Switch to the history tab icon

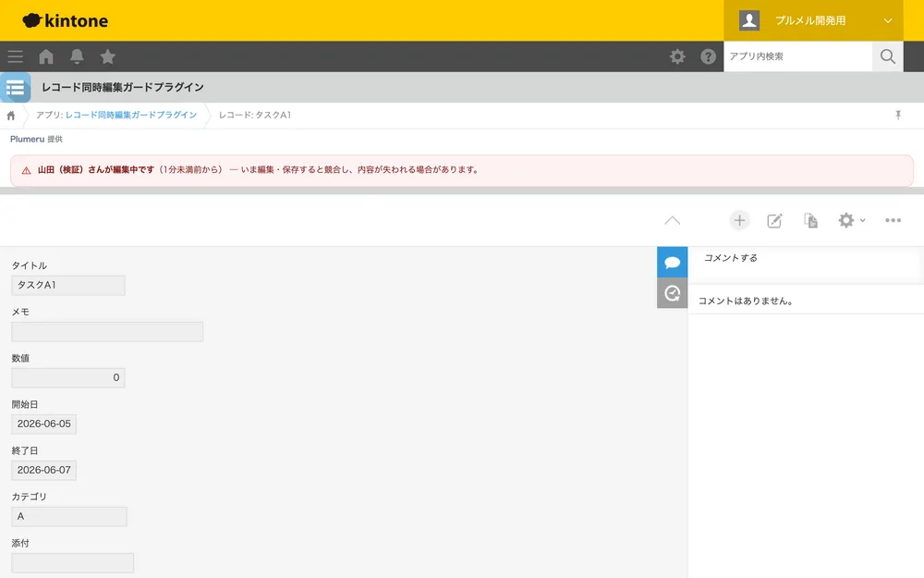point(673,293)
